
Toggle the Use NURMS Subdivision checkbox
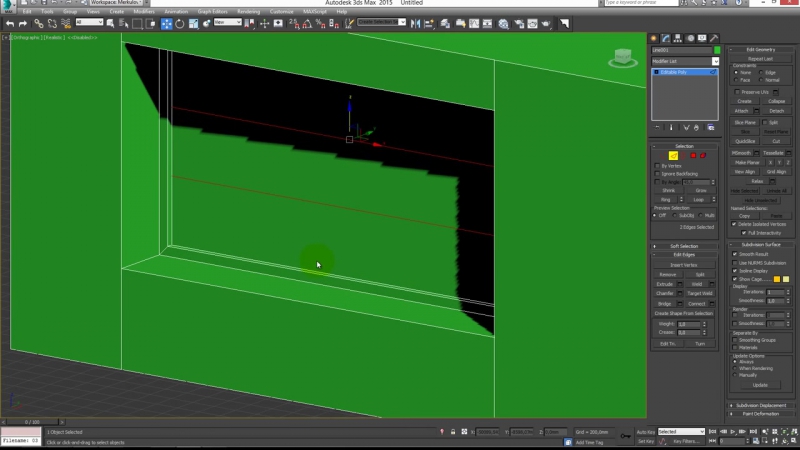pos(735,263)
